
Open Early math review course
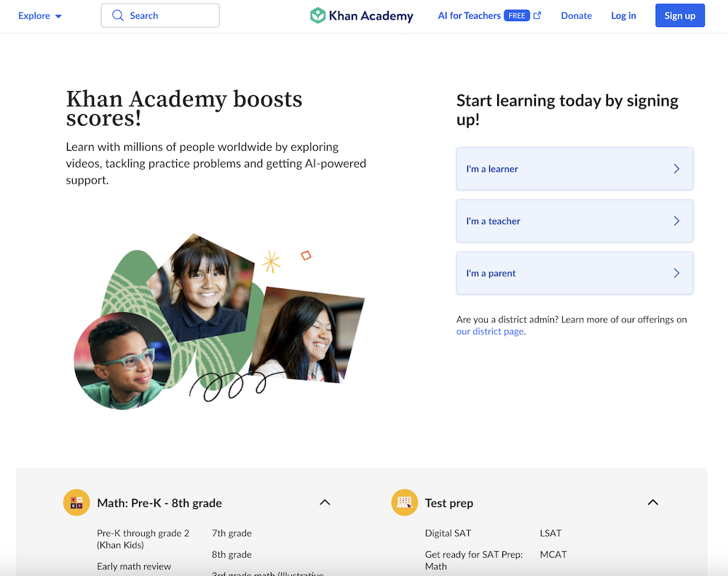pyautogui.click(x=134, y=567)
